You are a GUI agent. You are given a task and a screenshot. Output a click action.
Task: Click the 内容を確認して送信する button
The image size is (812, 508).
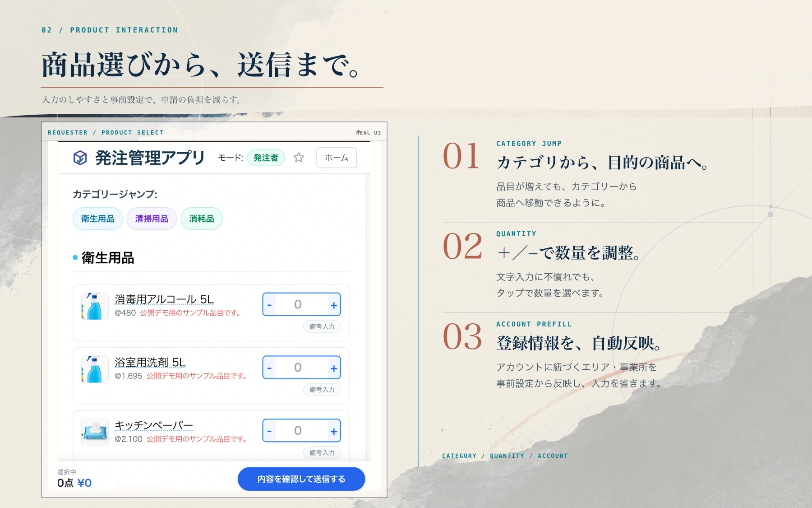(x=301, y=479)
